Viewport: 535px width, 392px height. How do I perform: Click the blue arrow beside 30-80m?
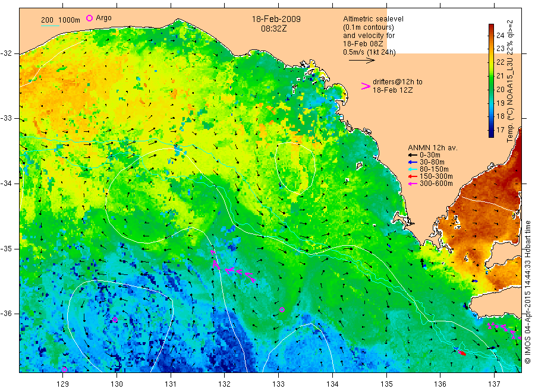[x=413, y=162]
